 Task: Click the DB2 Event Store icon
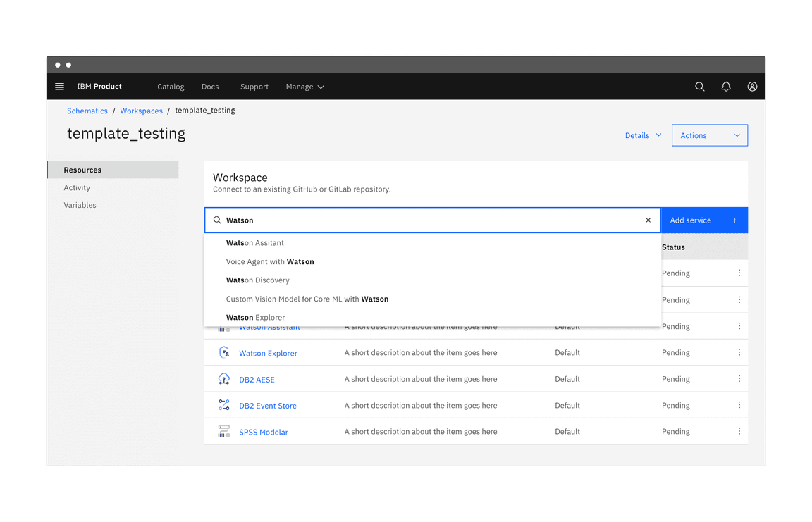click(x=223, y=405)
